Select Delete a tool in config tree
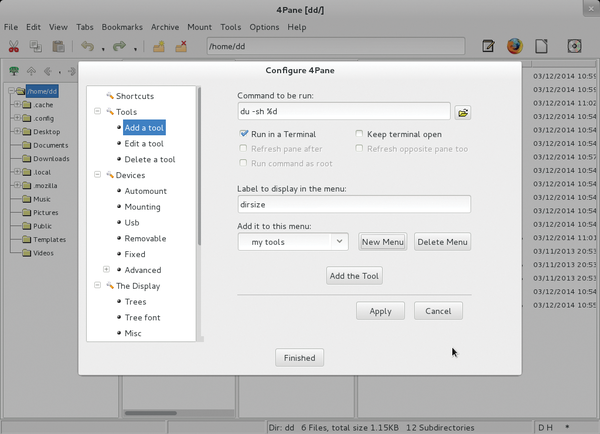 [x=150, y=159]
